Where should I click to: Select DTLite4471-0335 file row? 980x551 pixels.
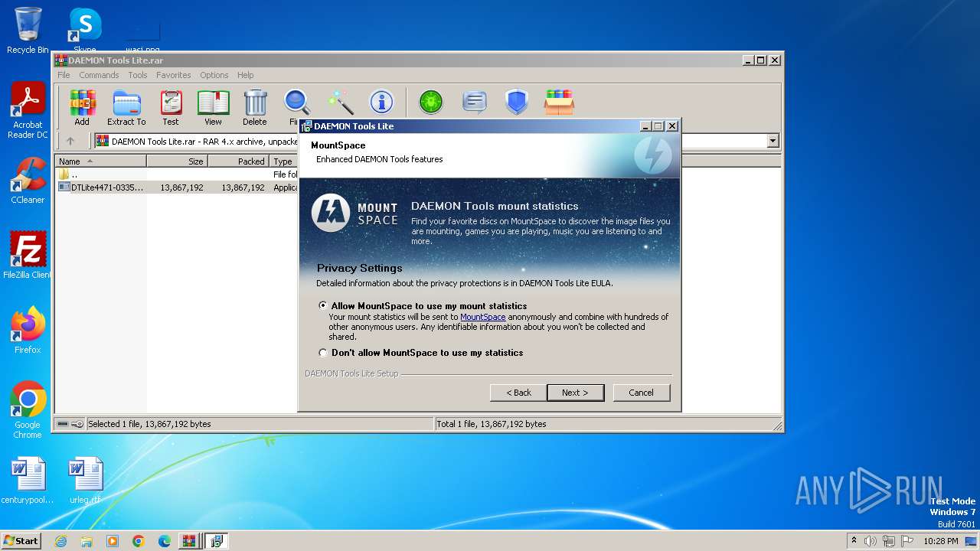pyautogui.click(x=178, y=187)
